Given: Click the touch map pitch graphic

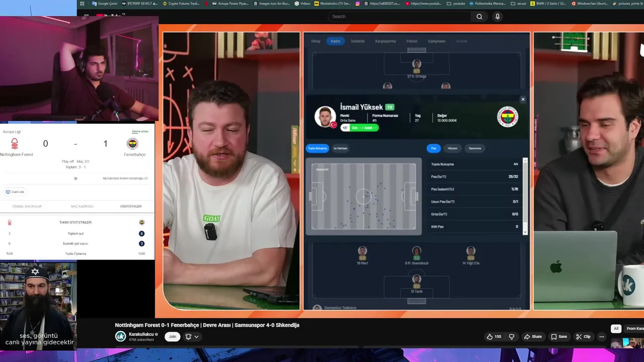Looking at the screenshot, I should point(363,196).
